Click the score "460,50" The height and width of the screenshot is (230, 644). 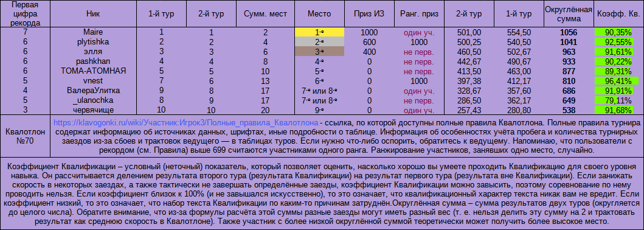tap(469, 52)
